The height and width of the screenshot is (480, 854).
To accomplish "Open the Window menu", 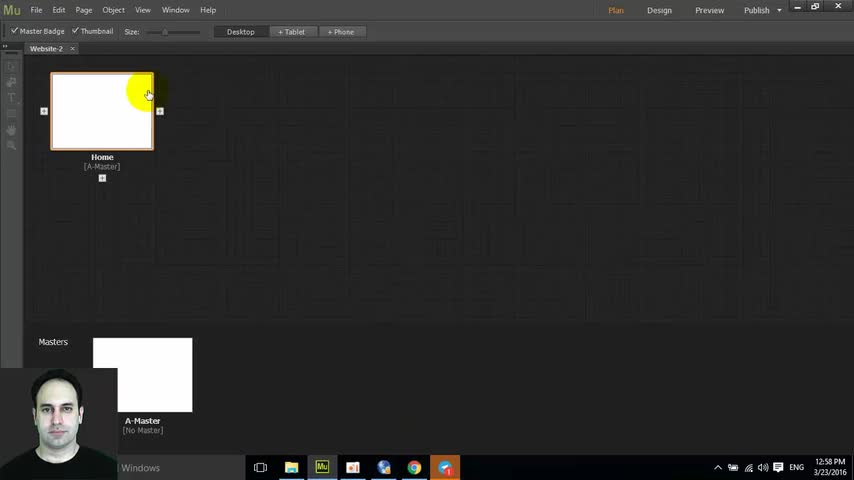I will [x=175, y=10].
